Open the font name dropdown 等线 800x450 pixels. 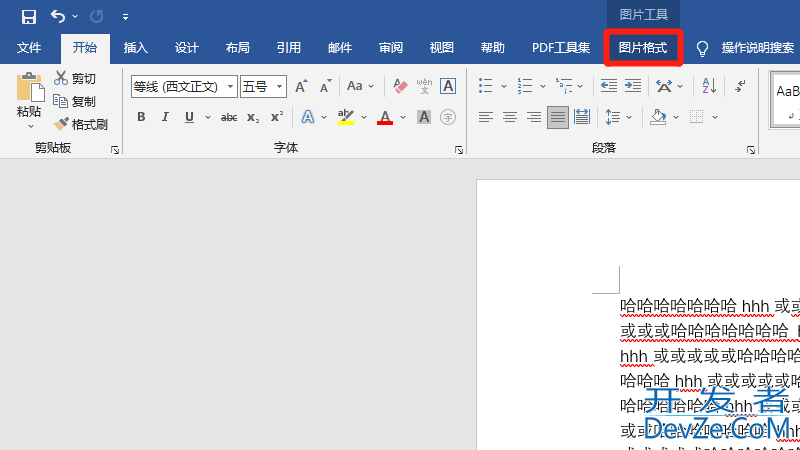[230, 87]
